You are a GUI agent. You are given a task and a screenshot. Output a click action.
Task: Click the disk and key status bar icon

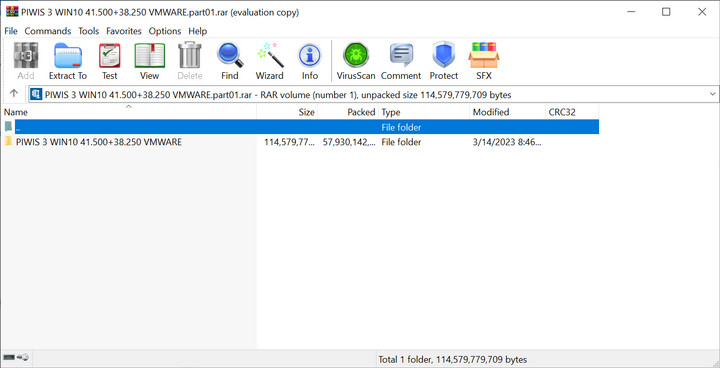(16, 358)
